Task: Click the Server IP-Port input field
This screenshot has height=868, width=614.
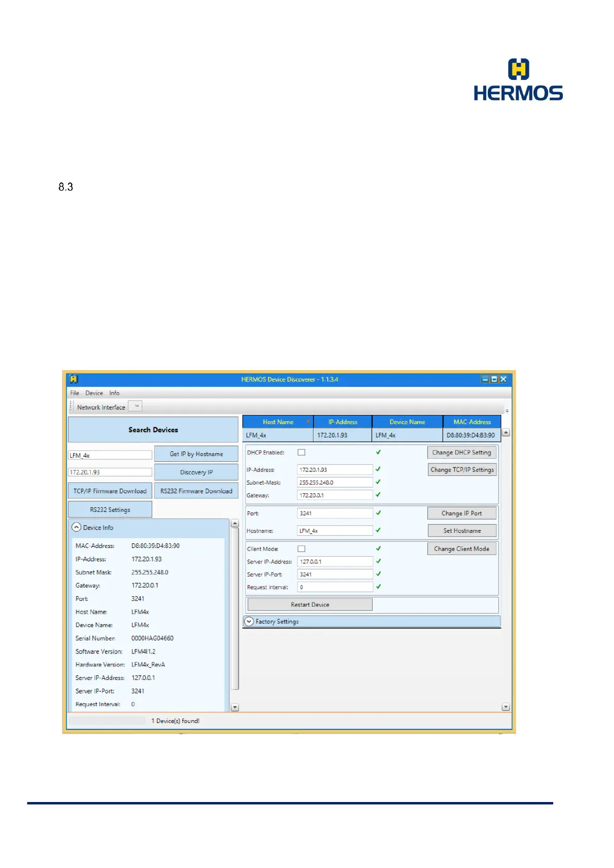Action: (335, 574)
